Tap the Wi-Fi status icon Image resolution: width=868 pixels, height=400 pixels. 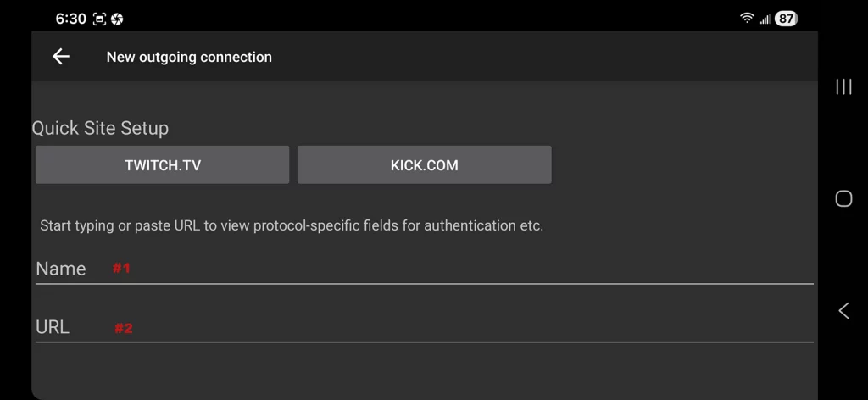[x=747, y=18]
